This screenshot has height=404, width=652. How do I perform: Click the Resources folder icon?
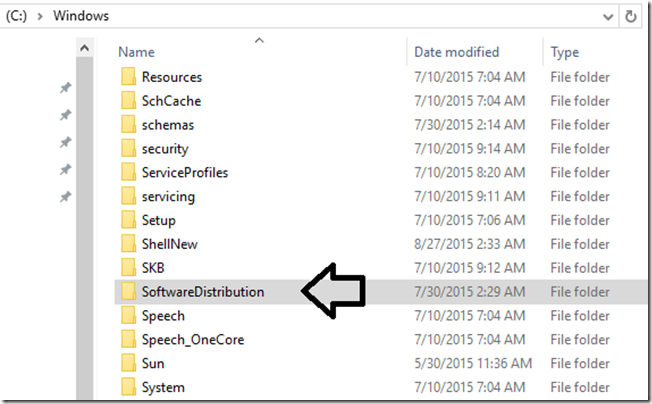point(127,77)
